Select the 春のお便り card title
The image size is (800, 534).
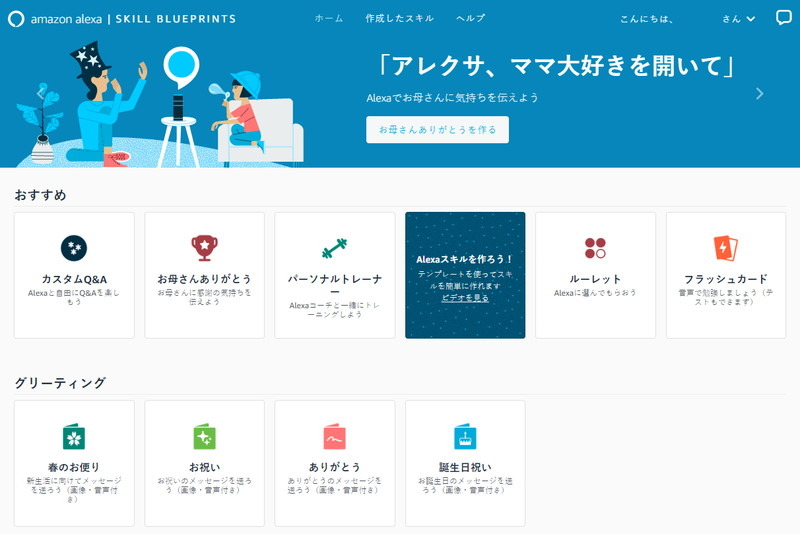[x=74, y=467]
